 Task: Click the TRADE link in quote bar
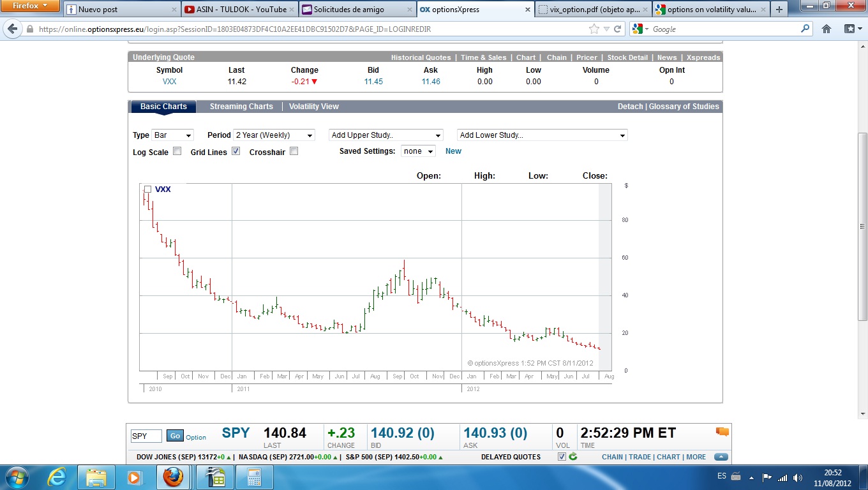640,457
